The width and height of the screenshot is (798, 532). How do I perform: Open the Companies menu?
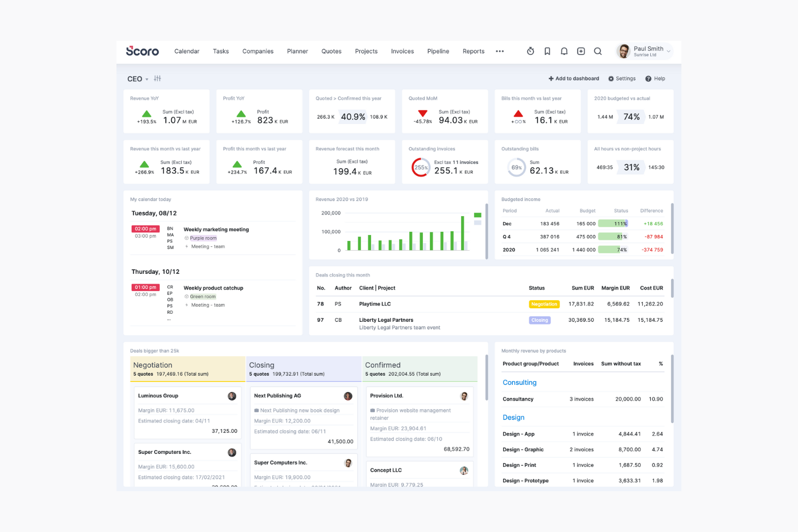258,51
